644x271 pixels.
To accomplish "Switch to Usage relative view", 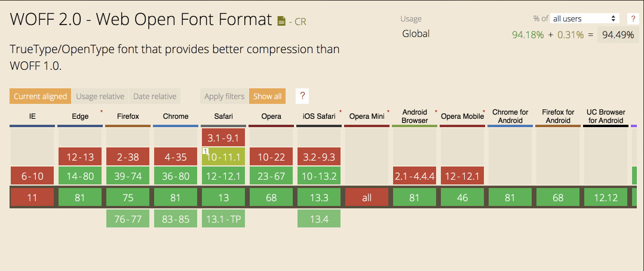I will (100, 96).
